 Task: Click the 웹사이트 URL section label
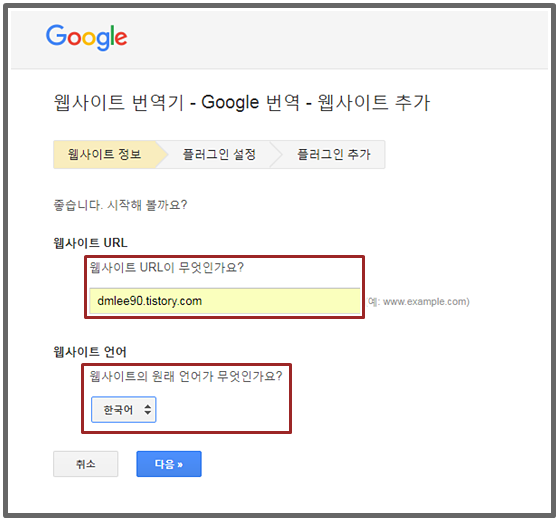click(90, 243)
